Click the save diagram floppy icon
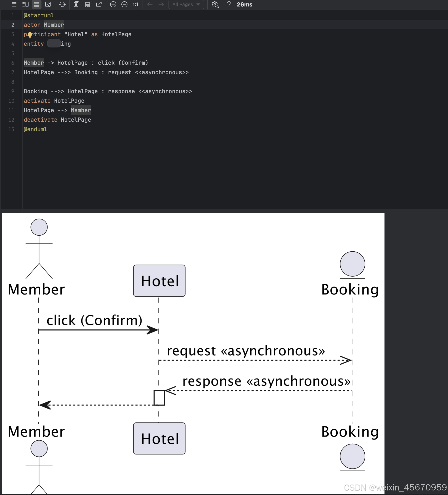The height and width of the screenshot is (495, 448). click(x=87, y=4)
